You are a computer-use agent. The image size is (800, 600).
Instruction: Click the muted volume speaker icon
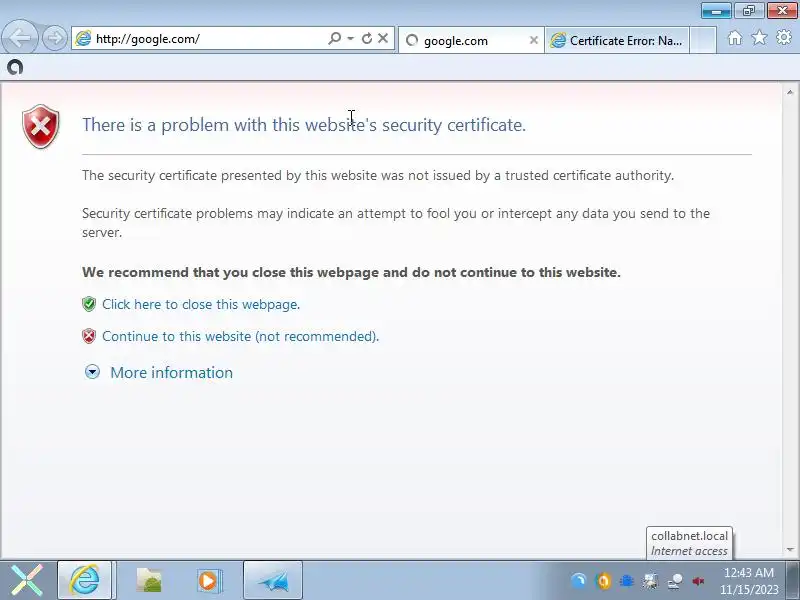click(x=698, y=581)
